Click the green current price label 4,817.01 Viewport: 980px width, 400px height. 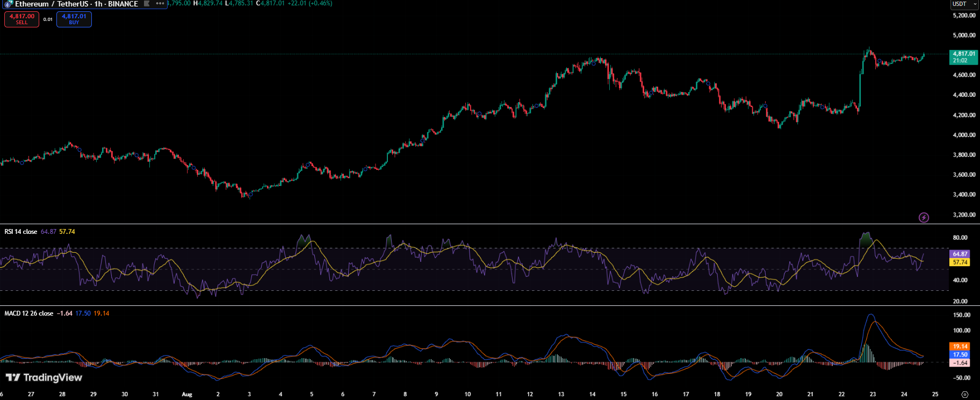point(964,57)
